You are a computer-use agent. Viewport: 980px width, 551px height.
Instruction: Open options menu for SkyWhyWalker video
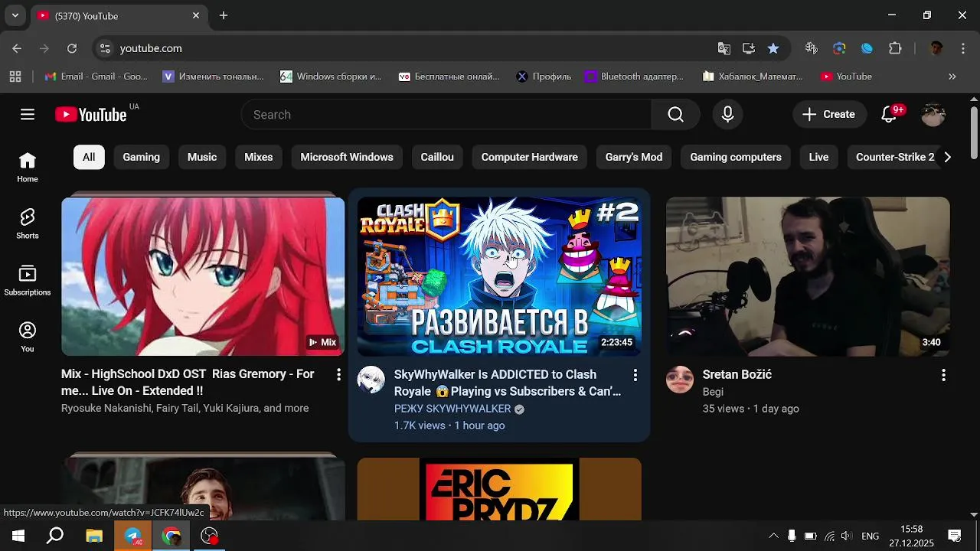pyautogui.click(x=635, y=375)
